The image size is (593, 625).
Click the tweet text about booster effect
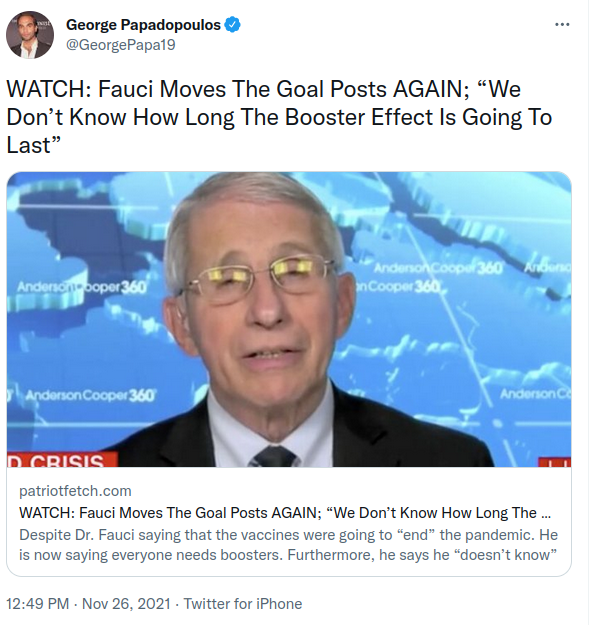point(279,116)
